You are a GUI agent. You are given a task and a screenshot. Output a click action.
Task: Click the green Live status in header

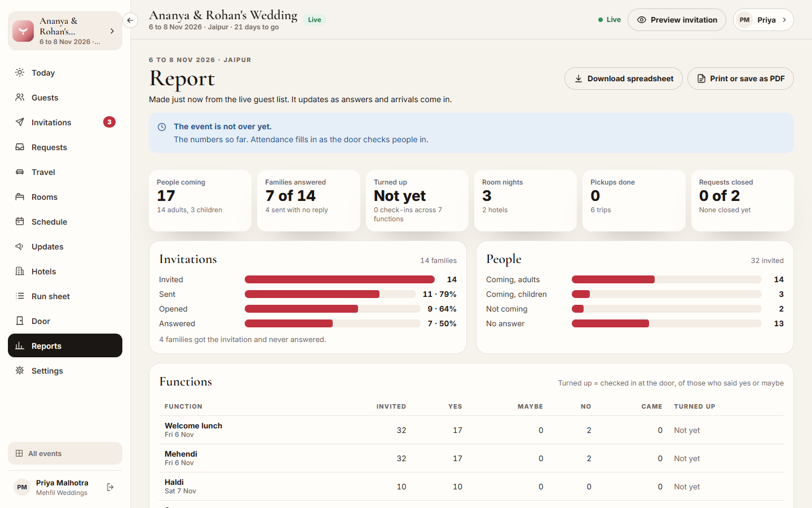click(610, 20)
